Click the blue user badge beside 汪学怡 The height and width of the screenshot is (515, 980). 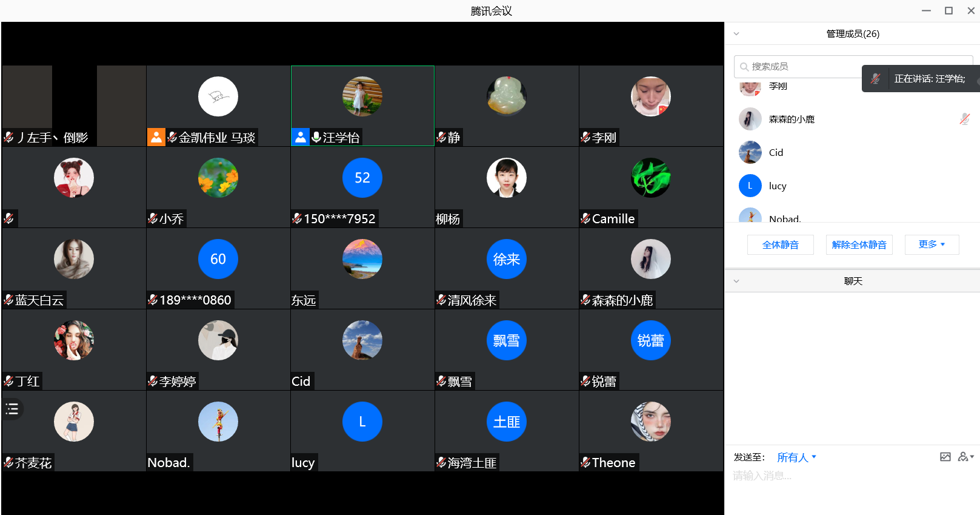pos(300,137)
